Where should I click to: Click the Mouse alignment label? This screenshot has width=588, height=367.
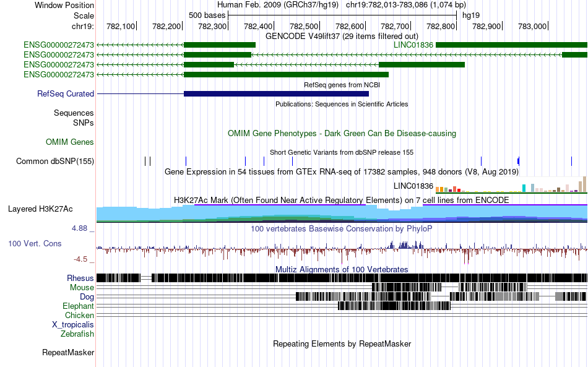pyautogui.click(x=82, y=288)
